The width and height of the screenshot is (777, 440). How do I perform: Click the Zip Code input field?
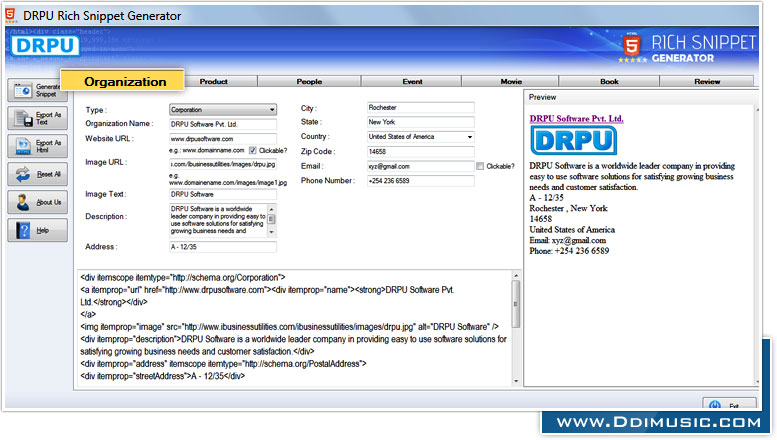(x=420, y=152)
